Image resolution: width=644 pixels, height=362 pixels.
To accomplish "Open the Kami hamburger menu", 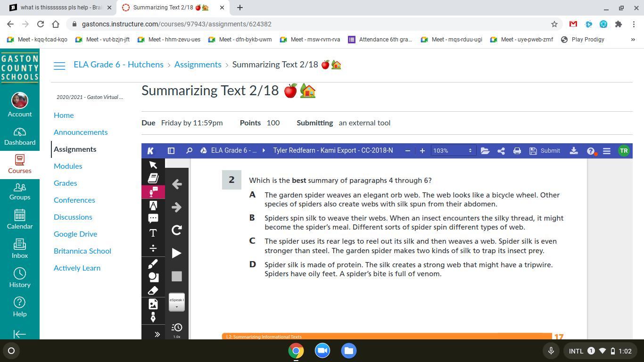I will point(607,151).
